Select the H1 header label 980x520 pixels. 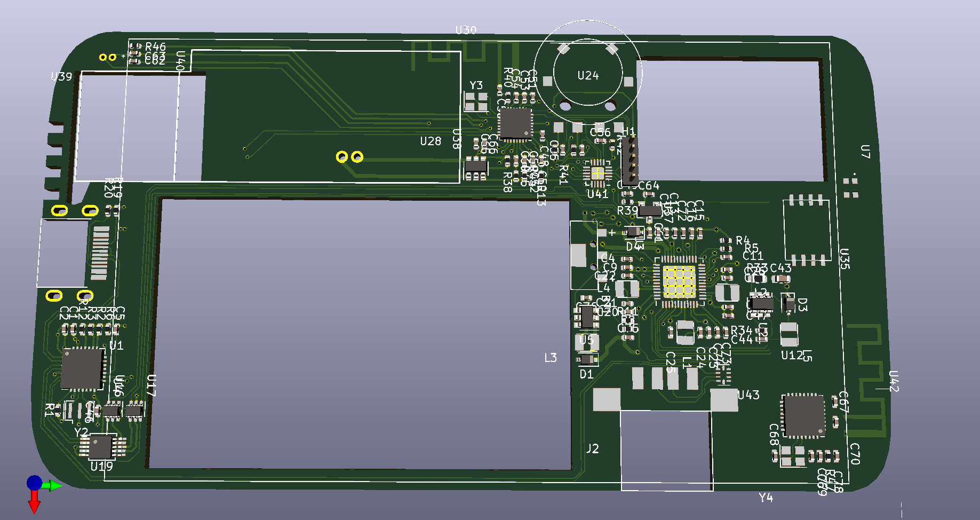[629, 132]
